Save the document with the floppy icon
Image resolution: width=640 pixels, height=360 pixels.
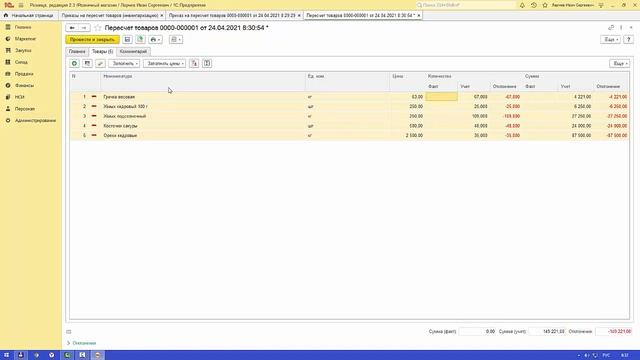pos(127,40)
